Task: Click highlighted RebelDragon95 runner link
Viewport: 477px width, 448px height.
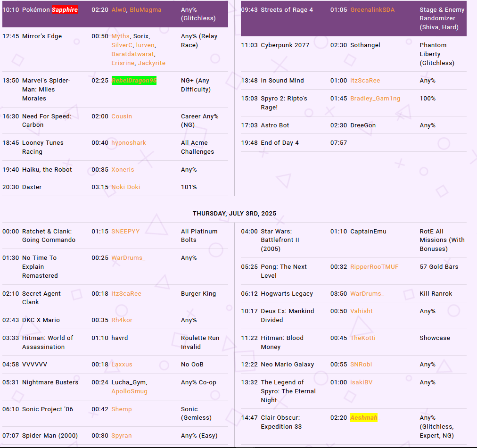Action: tap(134, 80)
